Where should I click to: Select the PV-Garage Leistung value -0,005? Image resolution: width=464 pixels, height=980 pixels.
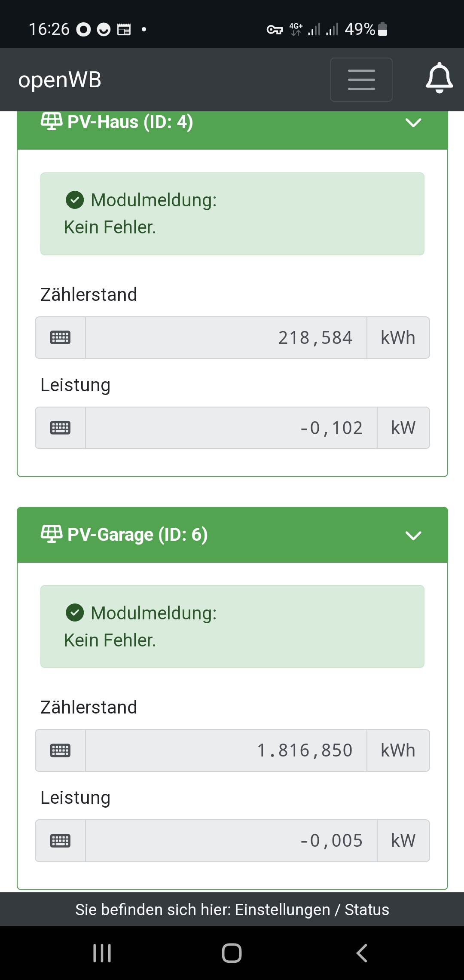click(x=231, y=841)
